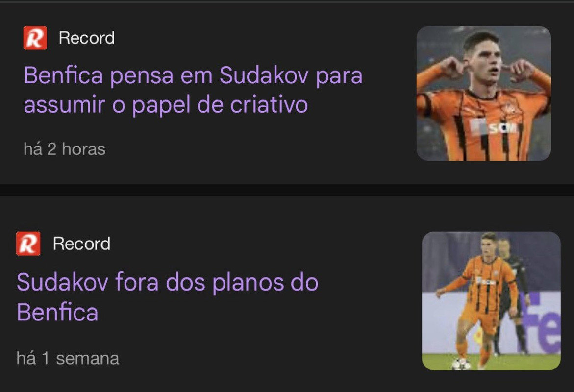Open the headline Sudakov fora dos planos
The image size is (574, 392).
pyautogui.click(x=168, y=297)
